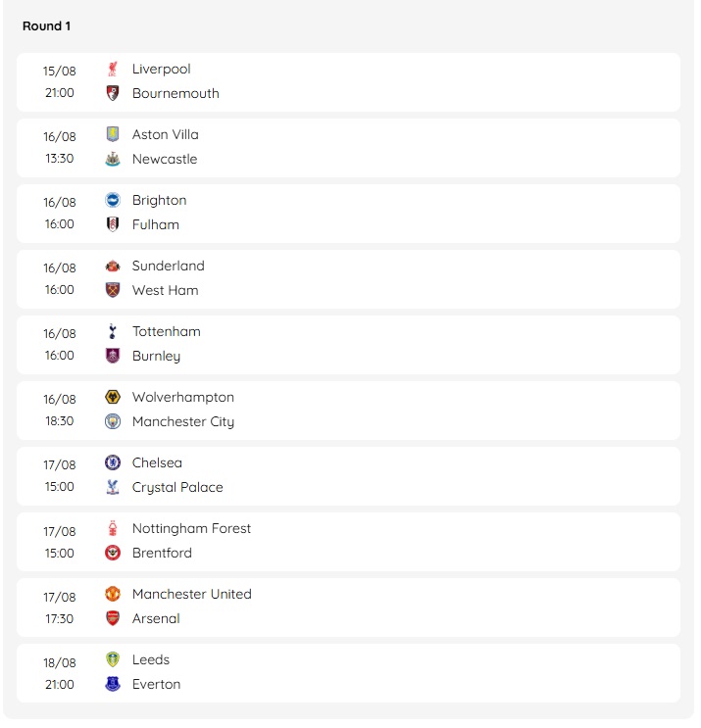Select the Wolverhampton wolf logo

click(x=113, y=397)
